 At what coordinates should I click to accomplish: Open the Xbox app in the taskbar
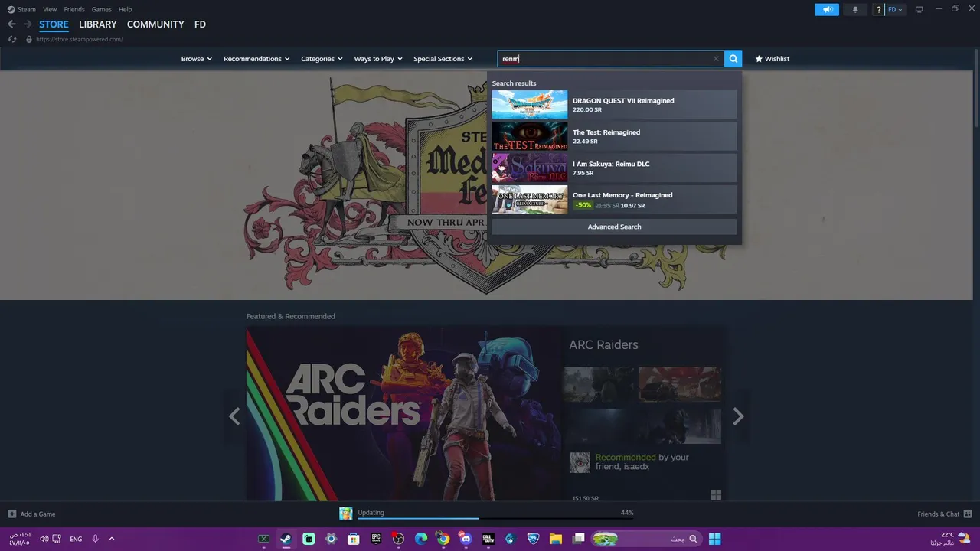263,539
